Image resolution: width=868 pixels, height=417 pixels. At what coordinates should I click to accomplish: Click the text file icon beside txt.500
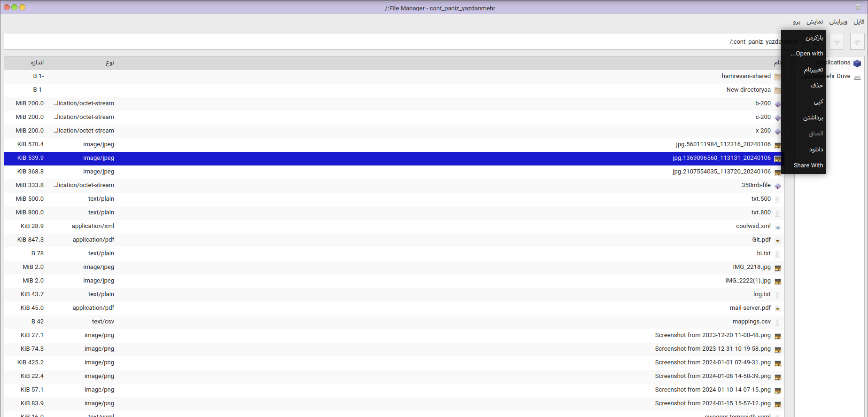pos(778,199)
